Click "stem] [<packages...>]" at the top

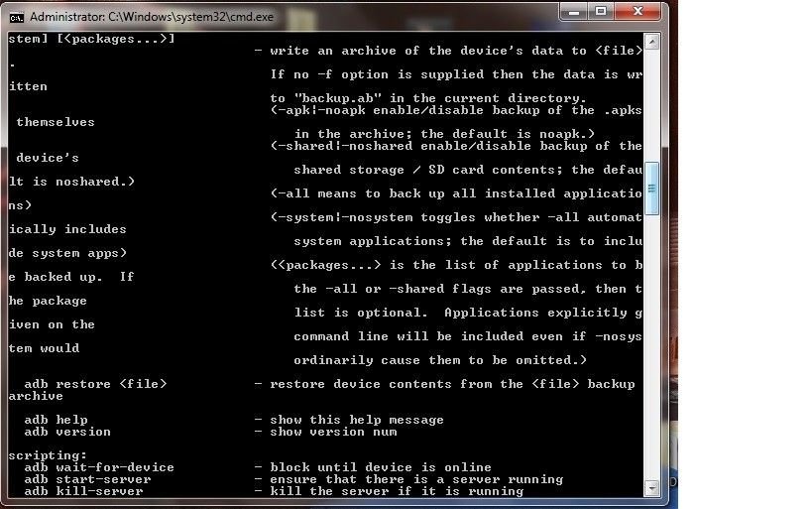point(91,39)
